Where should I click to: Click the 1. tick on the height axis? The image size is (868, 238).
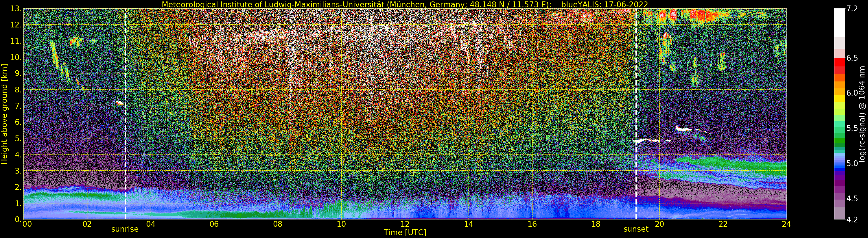pos(18,203)
